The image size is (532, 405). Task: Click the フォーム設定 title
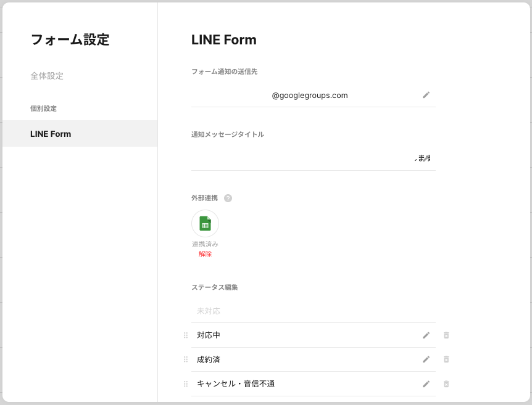click(x=70, y=39)
